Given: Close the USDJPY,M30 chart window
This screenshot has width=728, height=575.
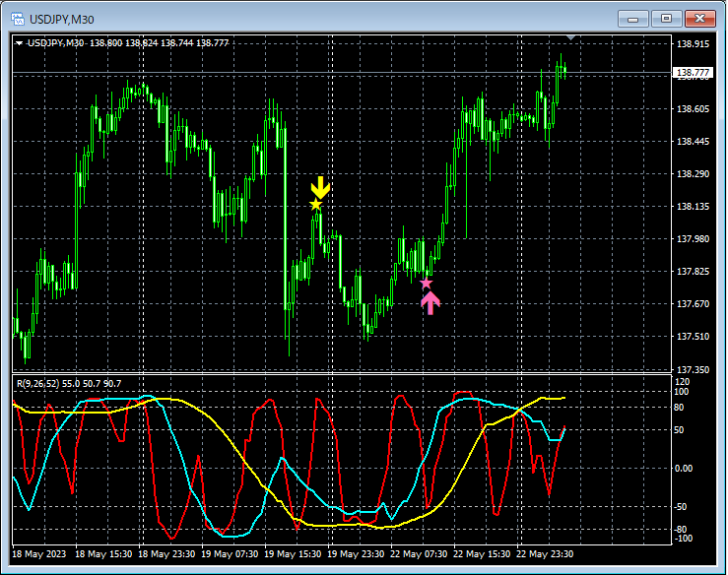Looking at the screenshot, I should click(700, 19).
